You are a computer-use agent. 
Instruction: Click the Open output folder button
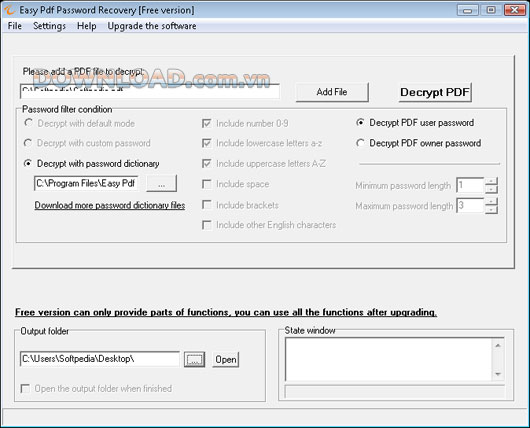226,359
